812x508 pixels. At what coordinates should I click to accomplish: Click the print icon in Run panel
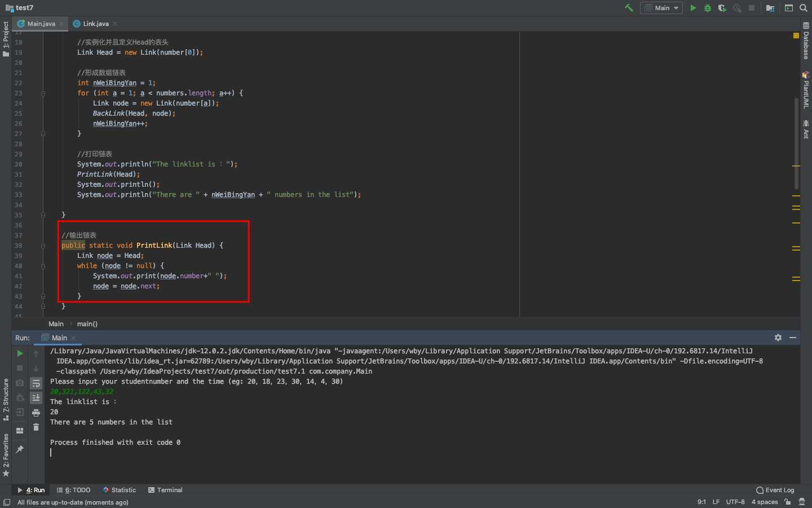(x=36, y=413)
